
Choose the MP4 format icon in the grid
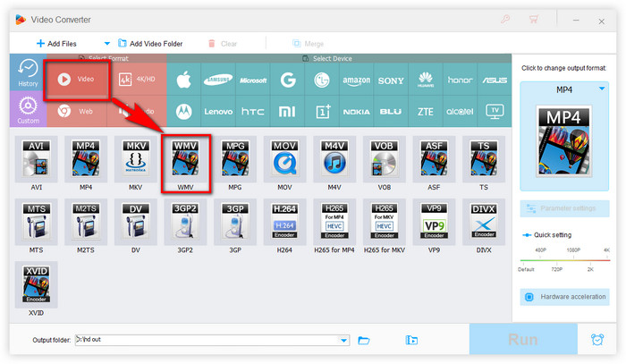click(86, 159)
